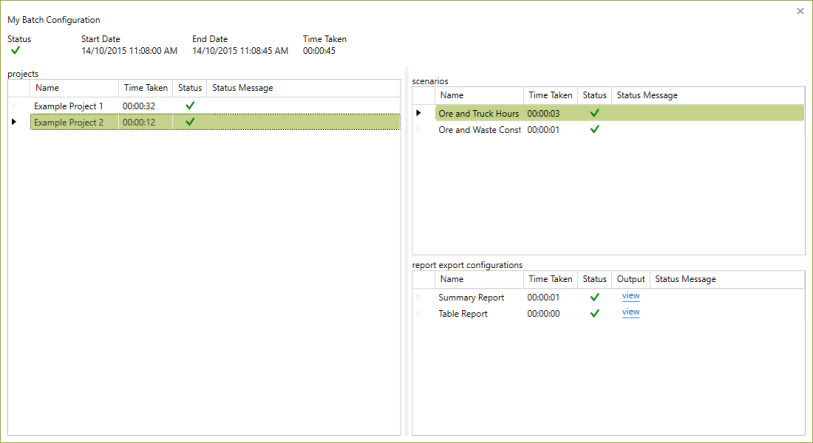Click the checkmark for Ore and Truck Hours
The height and width of the screenshot is (443, 813).
tap(595, 113)
